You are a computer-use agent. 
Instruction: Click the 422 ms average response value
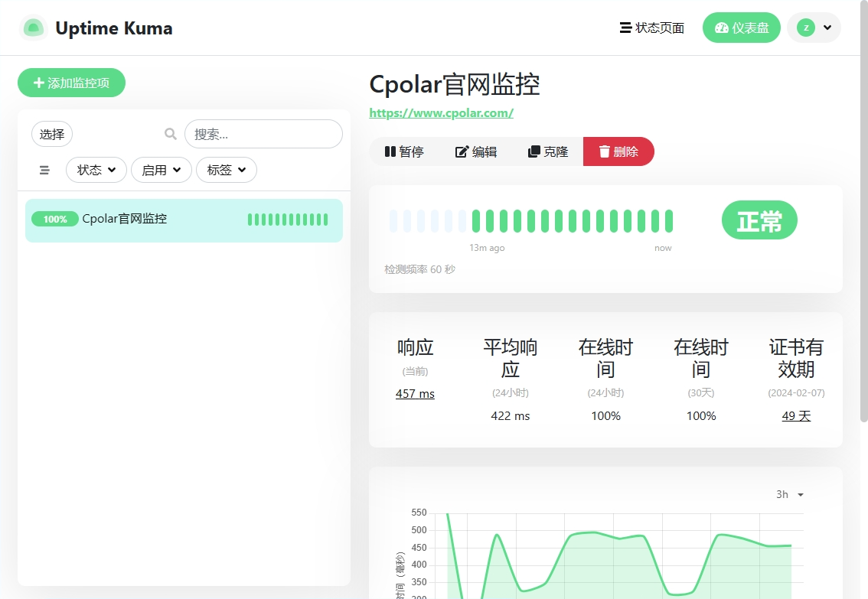pyautogui.click(x=511, y=416)
